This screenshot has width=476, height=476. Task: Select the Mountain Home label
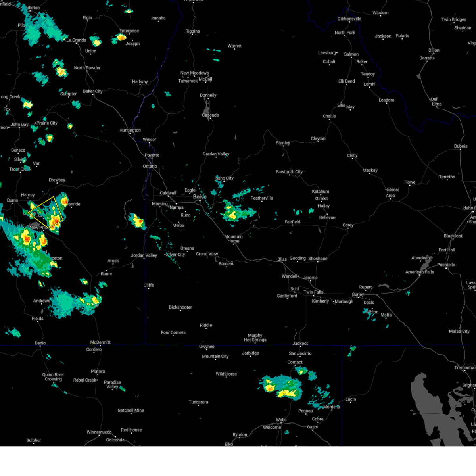click(233, 239)
